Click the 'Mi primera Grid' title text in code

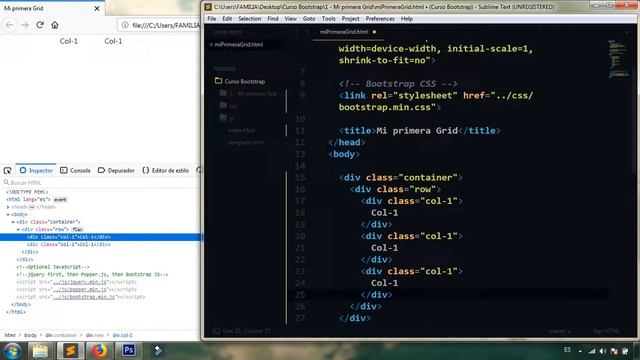(x=417, y=131)
